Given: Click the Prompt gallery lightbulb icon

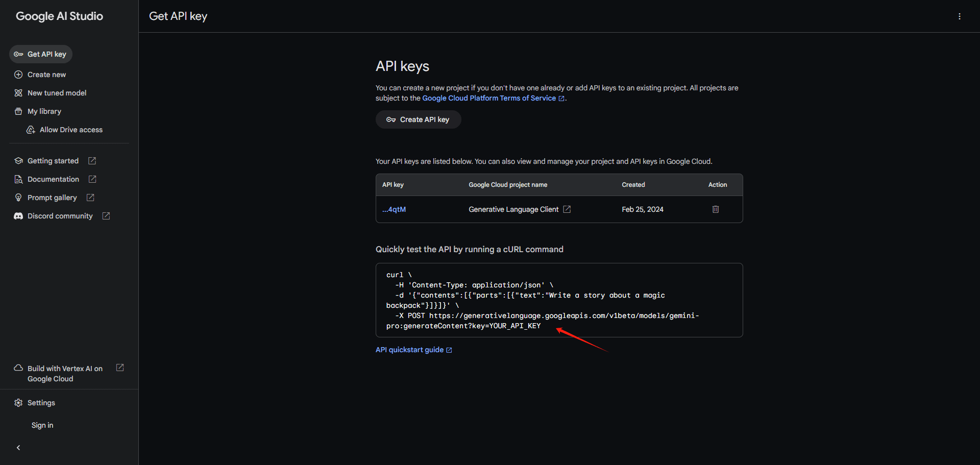Looking at the screenshot, I should (18, 198).
